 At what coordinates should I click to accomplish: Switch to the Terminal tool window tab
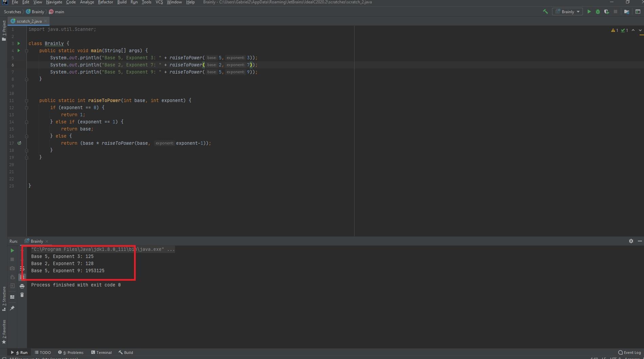[101, 353]
